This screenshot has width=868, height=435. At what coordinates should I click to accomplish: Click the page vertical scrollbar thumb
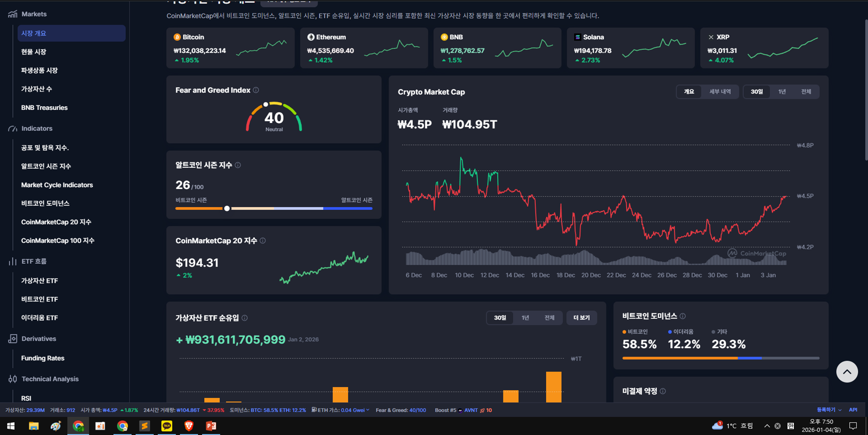(x=866, y=90)
